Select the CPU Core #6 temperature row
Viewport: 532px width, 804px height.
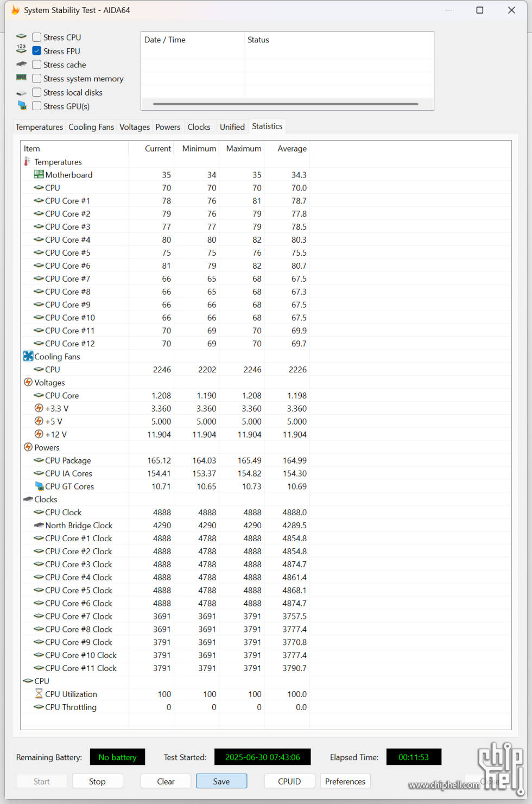[266, 265]
